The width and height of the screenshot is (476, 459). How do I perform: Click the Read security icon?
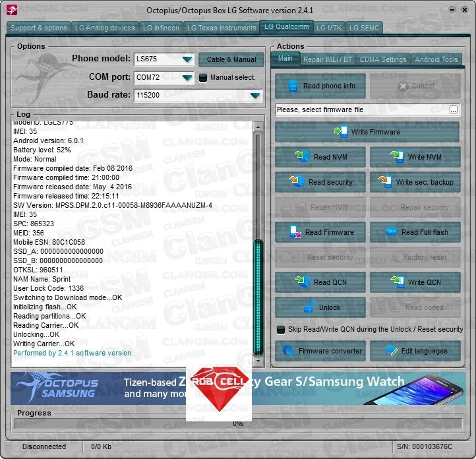(297, 181)
